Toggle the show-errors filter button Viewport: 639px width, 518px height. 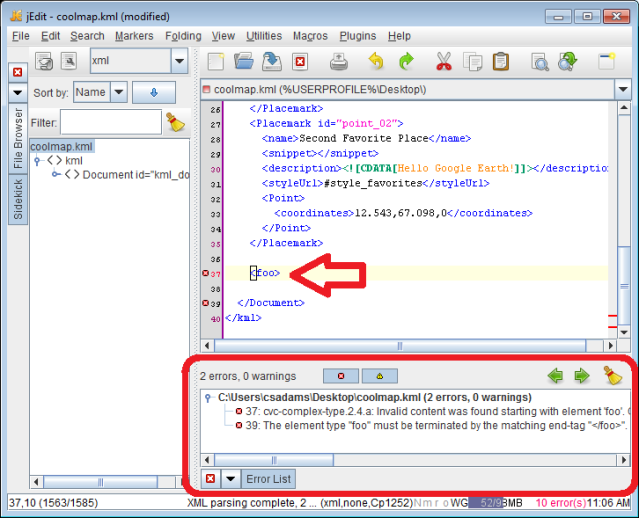(341, 376)
